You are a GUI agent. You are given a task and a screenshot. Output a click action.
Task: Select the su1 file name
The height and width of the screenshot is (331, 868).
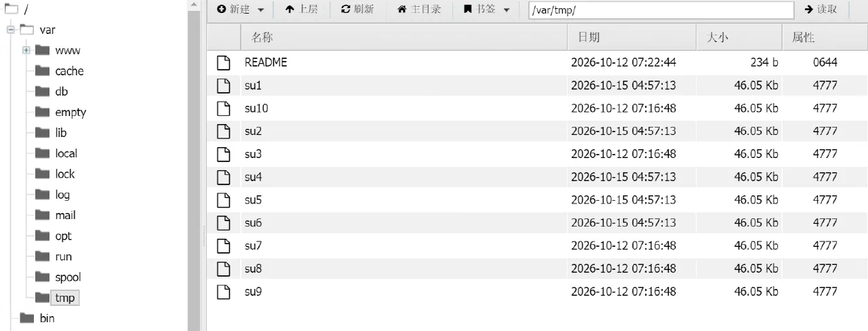[253, 85]
